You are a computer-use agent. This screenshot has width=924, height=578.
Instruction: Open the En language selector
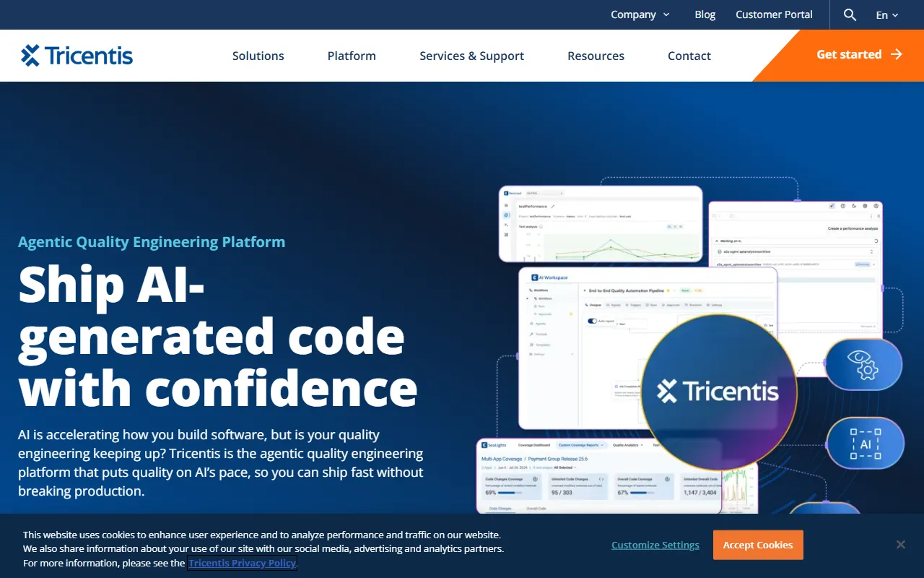pos(887,14)
